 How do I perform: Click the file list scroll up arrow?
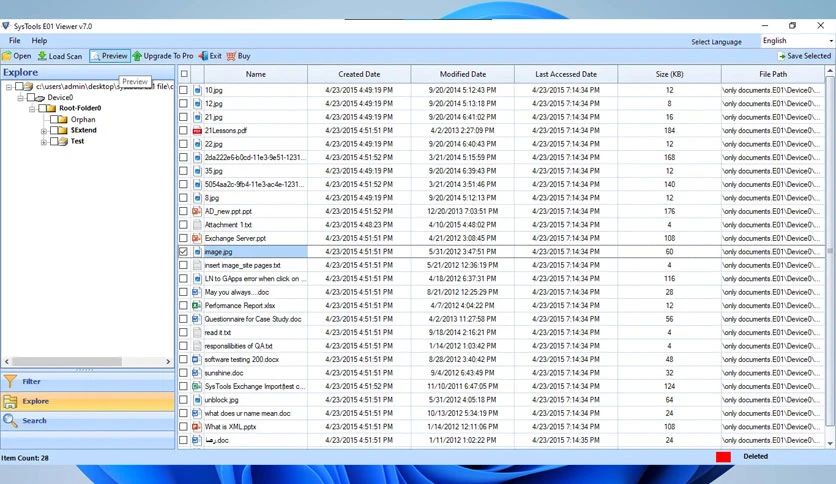(x=830, y=71)
